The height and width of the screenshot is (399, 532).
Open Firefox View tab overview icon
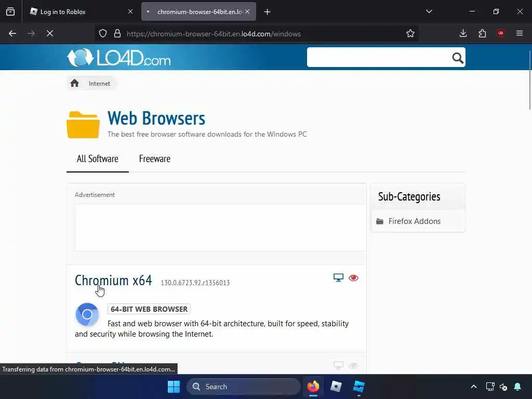[x=10, y=11]
